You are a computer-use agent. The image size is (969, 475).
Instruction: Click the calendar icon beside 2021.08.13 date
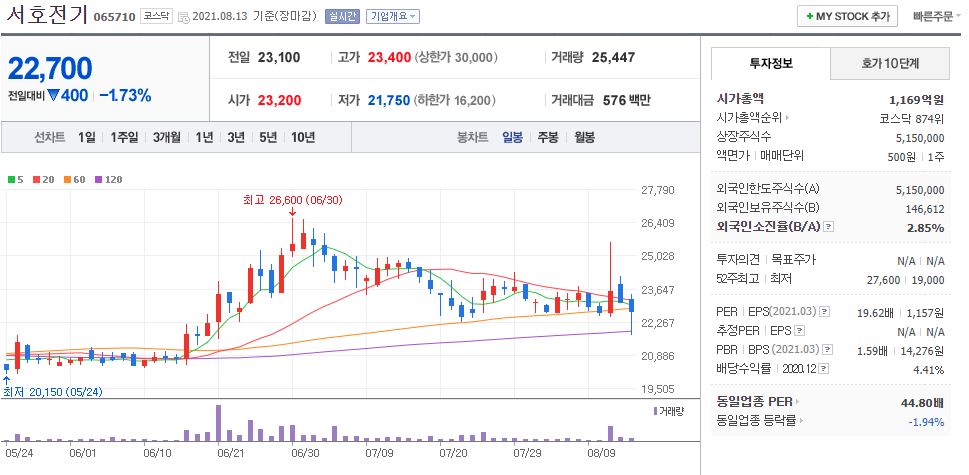[184, 18]
